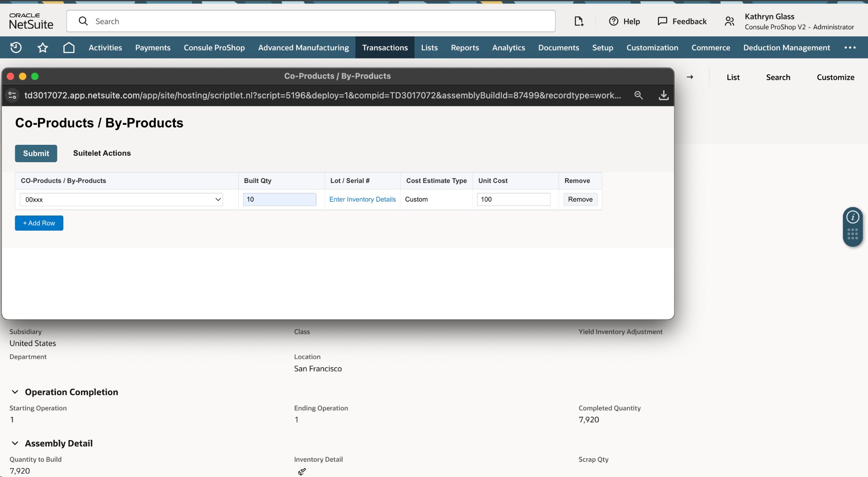Open the CO-Products item dropdown 00xxx

[x=122, y=199]
